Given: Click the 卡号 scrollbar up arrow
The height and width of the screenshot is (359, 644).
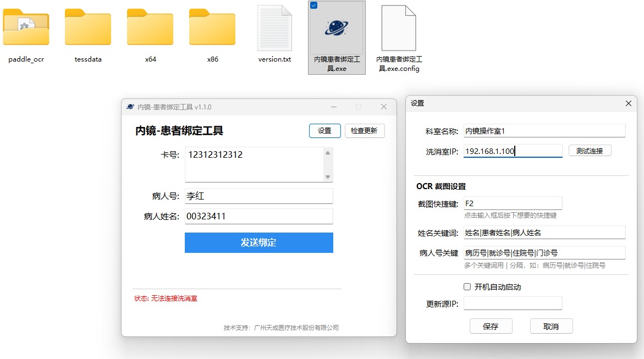Looking at the screenshot, I should coord(328,153).
